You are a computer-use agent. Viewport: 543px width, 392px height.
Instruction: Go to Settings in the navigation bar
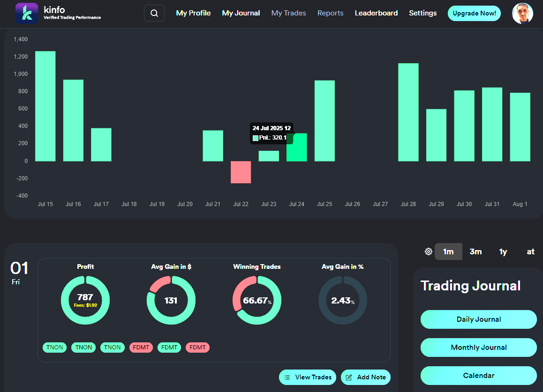pos(422,13)
